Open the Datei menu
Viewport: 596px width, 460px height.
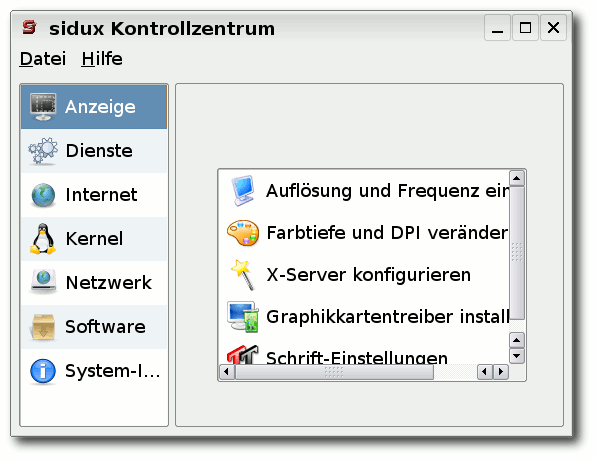click(43, 59)
